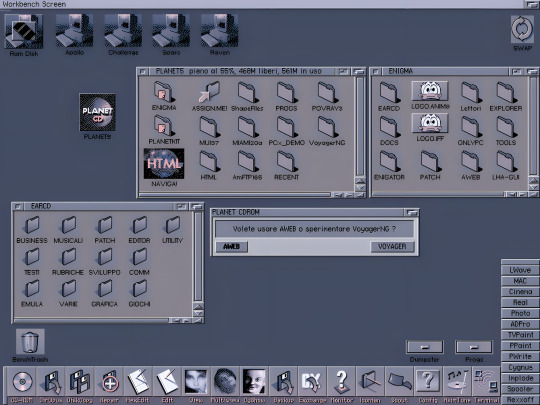Screen dimensions: 540x405
Task: Click down scroll arrow in PLANET5 window
Action: (360, 187)
